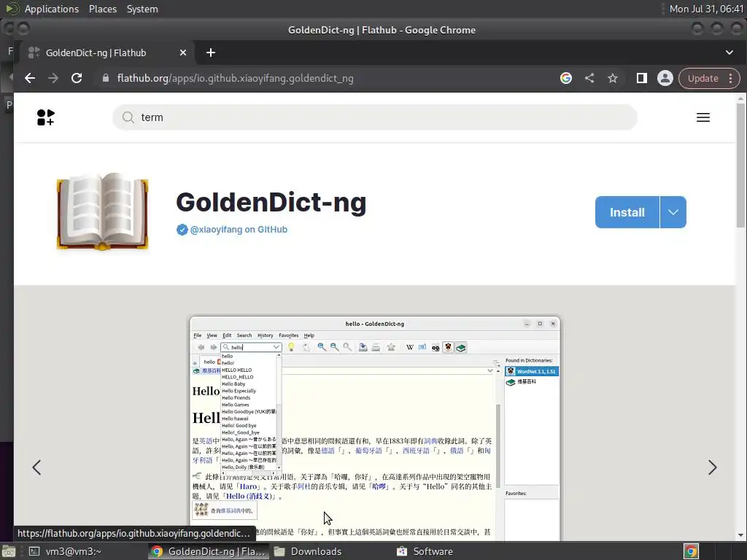
Task: Click the GoldenDict-ng screenshot image
Action: [x=375, y=429]
